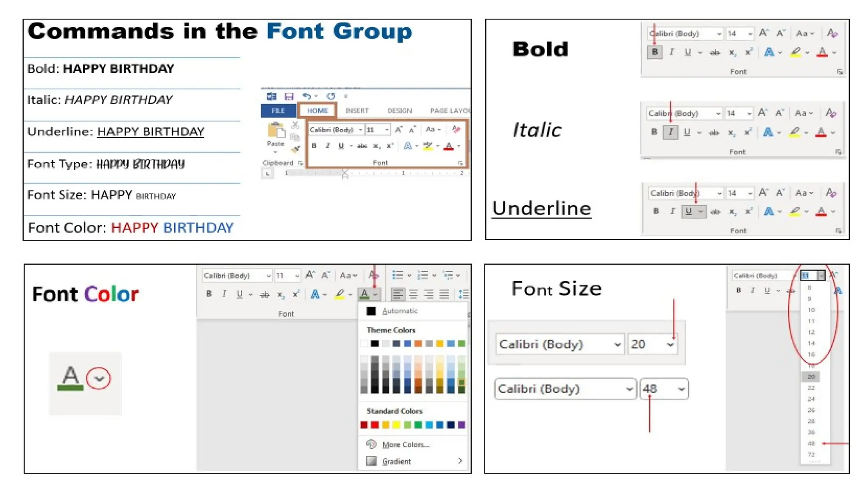Click the Numbering list icon
This screenshot has width=868, height=488.
click(423, 275)
